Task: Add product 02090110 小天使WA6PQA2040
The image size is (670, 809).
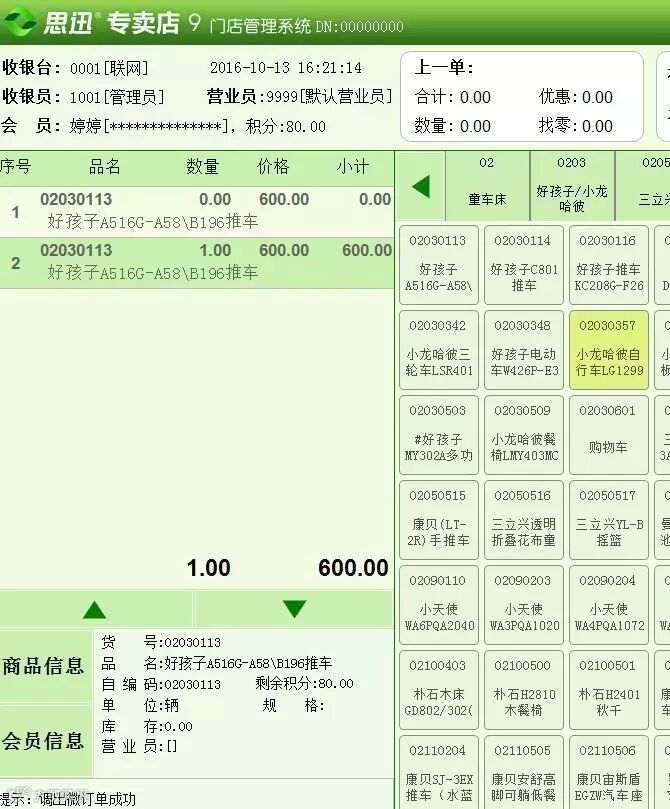Action: click(x=438, y=605)
